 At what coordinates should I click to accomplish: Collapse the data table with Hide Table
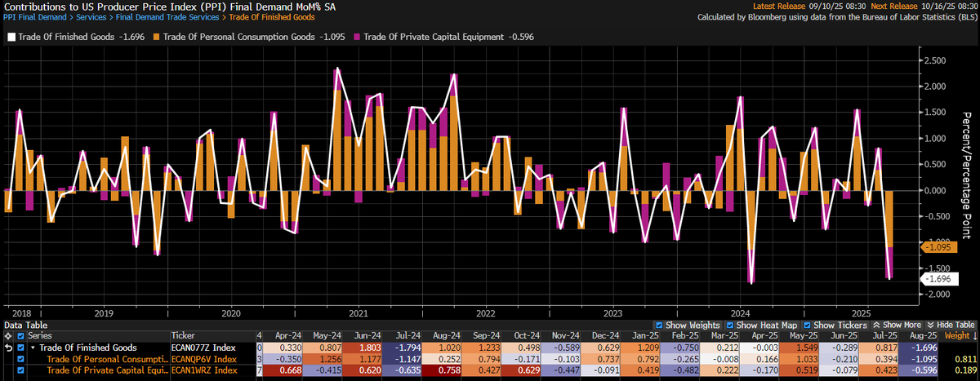coord(951,325)
